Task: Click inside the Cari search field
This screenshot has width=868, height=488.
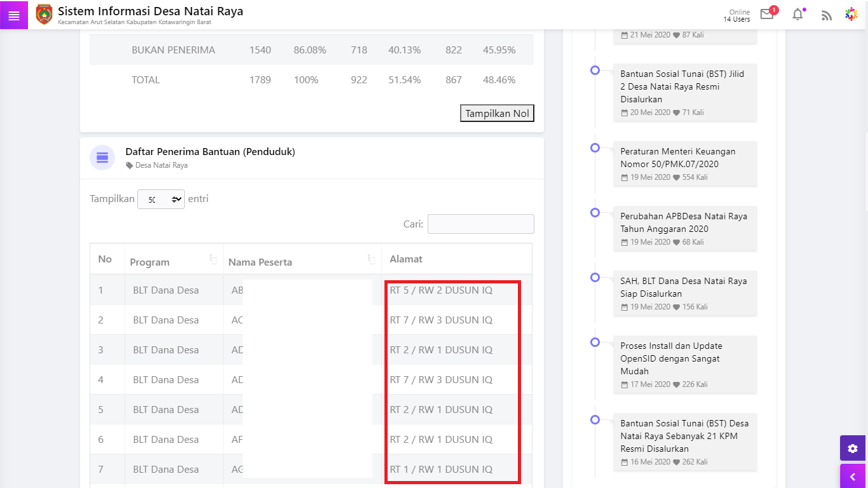Action: pyautogui.click(x=480, y=224)
